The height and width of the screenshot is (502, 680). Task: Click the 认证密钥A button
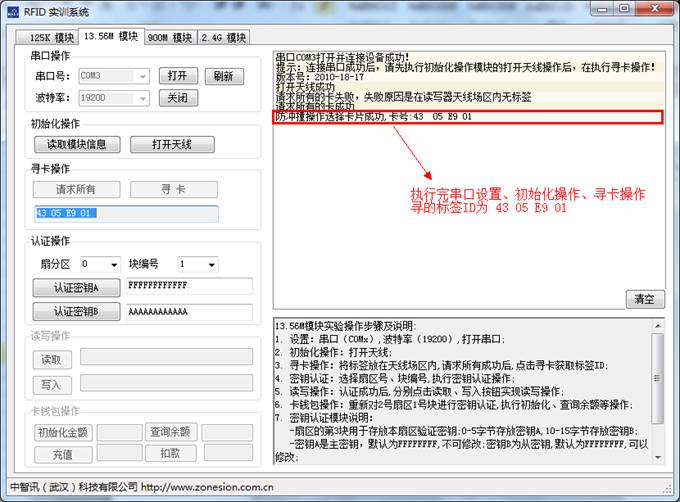coord(77,287)
